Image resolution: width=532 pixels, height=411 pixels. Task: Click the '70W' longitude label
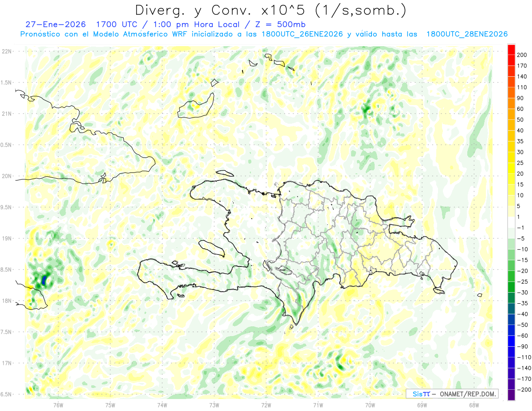coord(370,405)
